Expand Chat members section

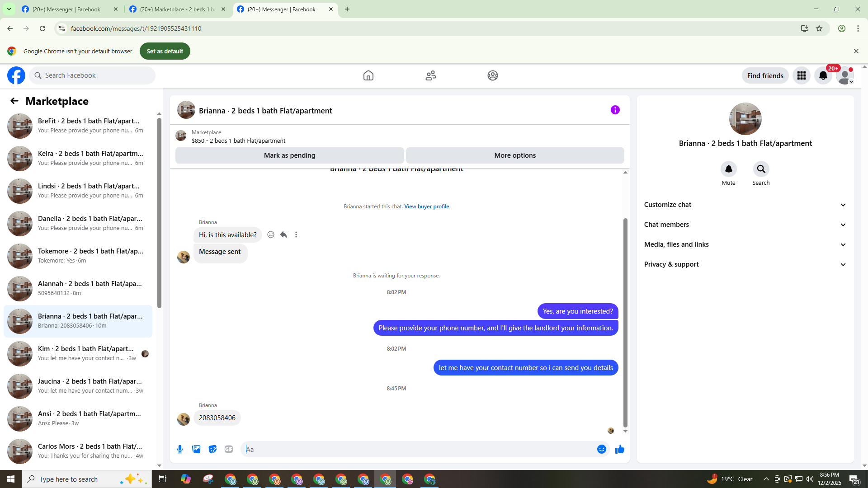pyautogui.click(x=745, y=225)
